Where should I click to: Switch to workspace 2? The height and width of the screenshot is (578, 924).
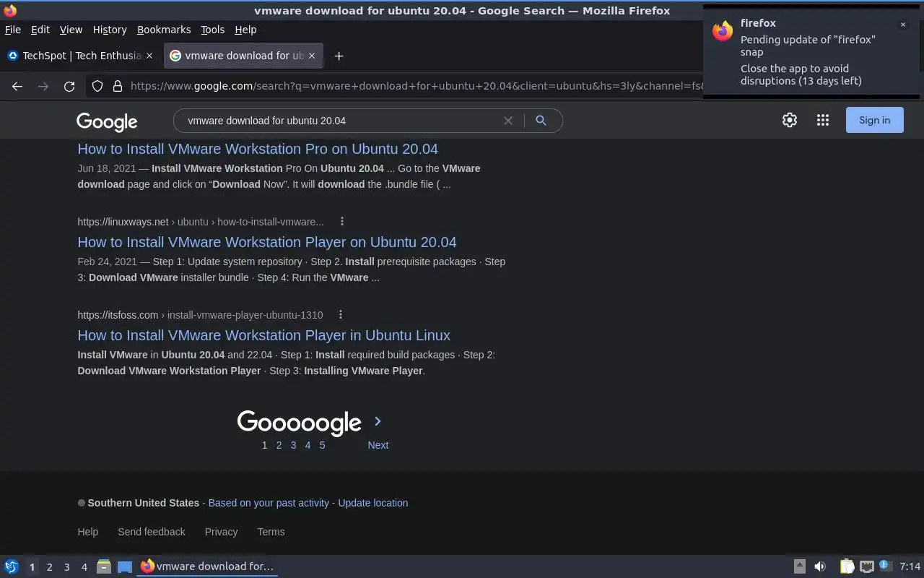tap(49, 567)
